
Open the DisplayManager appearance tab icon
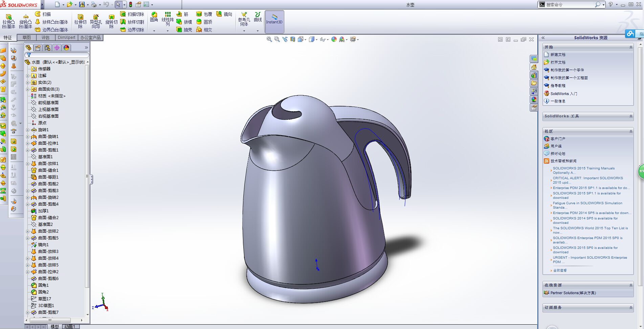[x=66, y=48]
